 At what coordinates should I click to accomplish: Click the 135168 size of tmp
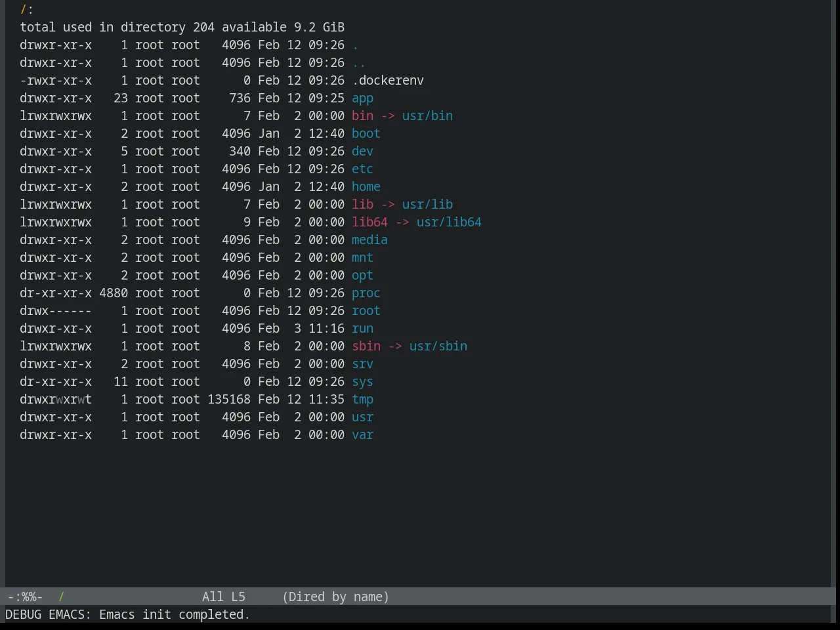tap(229, 400)
